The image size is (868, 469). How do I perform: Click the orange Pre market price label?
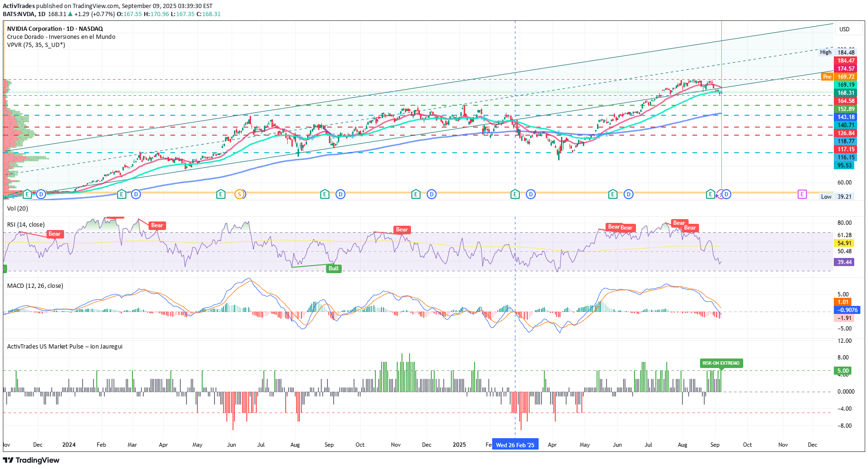pyautogui.click(x=827, y=77)
